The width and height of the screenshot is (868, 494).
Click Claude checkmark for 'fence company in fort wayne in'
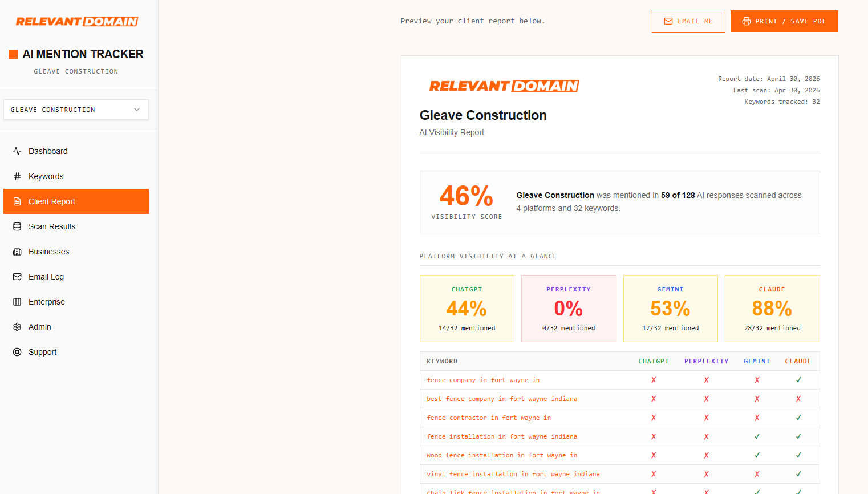(798, 380)
